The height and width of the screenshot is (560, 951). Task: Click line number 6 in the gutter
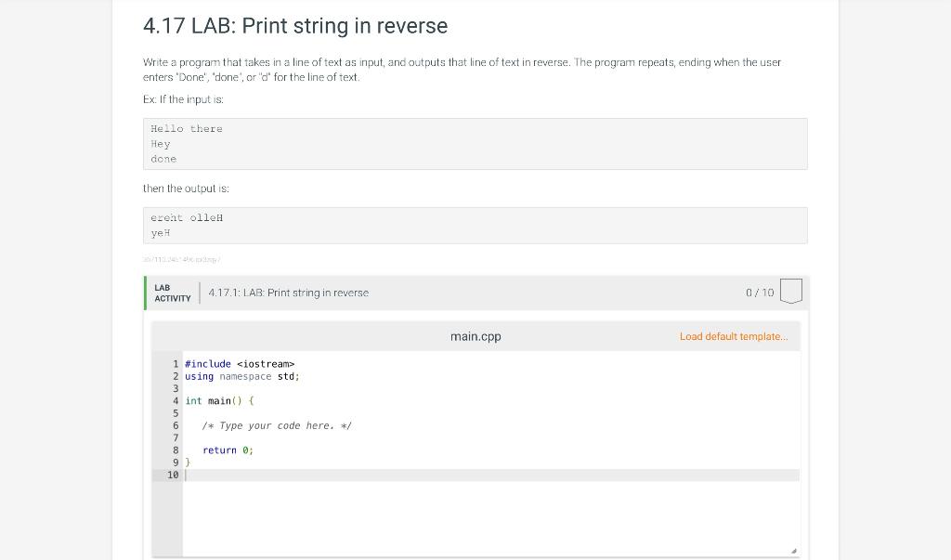[176, 425]
